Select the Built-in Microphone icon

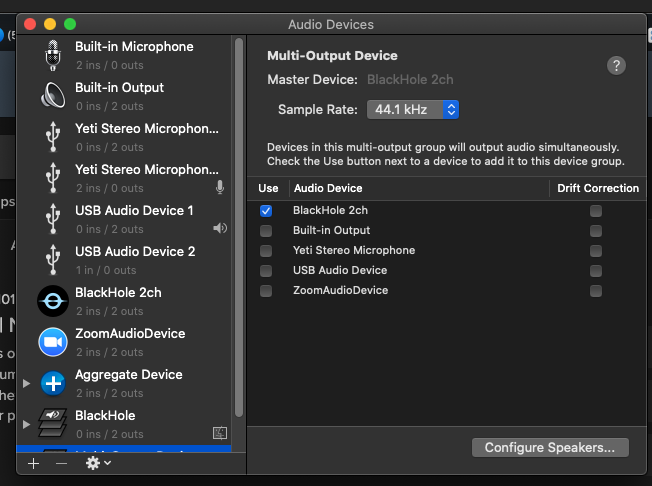[x=53, y=55]
